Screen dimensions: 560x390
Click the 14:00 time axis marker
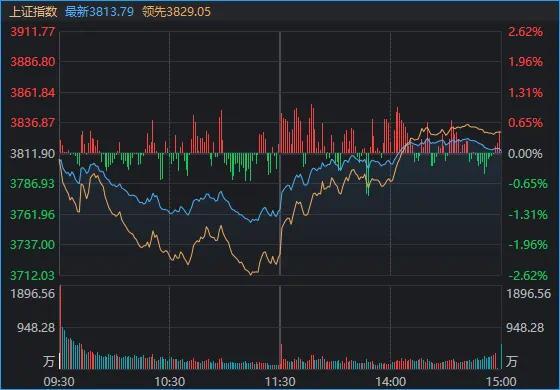point(390,382)
